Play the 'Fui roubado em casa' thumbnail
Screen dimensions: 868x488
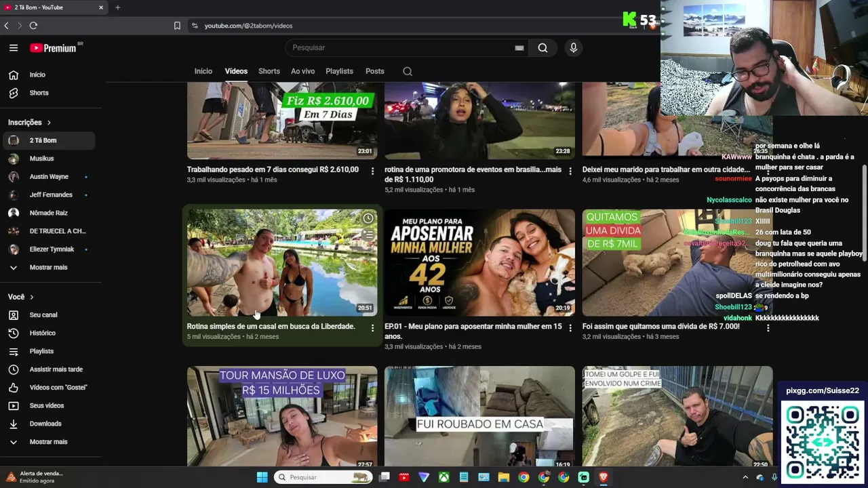pos(479,416)
